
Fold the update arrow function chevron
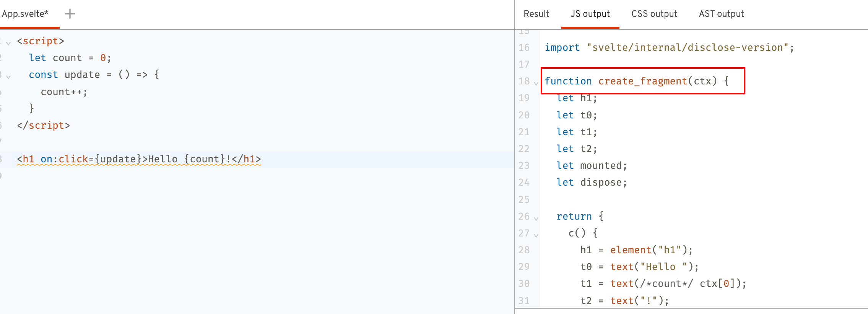[x=8, y=77]
